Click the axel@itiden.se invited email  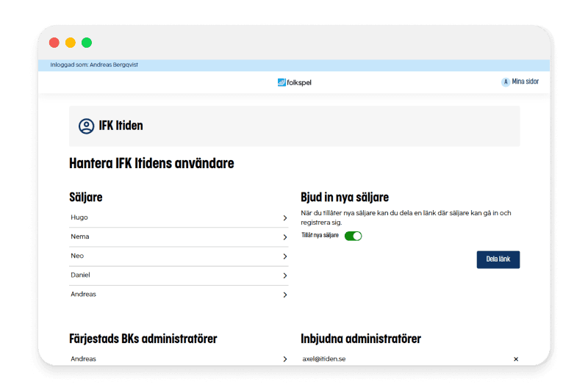click(x=324, y=358)
